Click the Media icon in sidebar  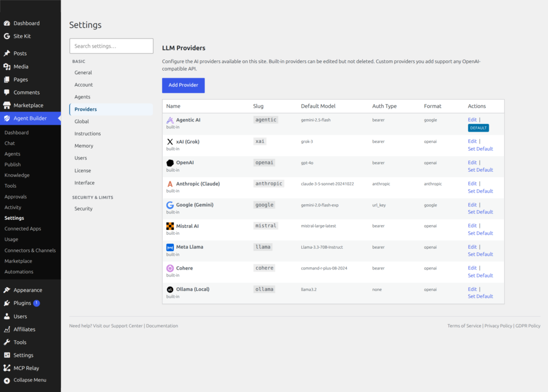click(x=7, y=67)
